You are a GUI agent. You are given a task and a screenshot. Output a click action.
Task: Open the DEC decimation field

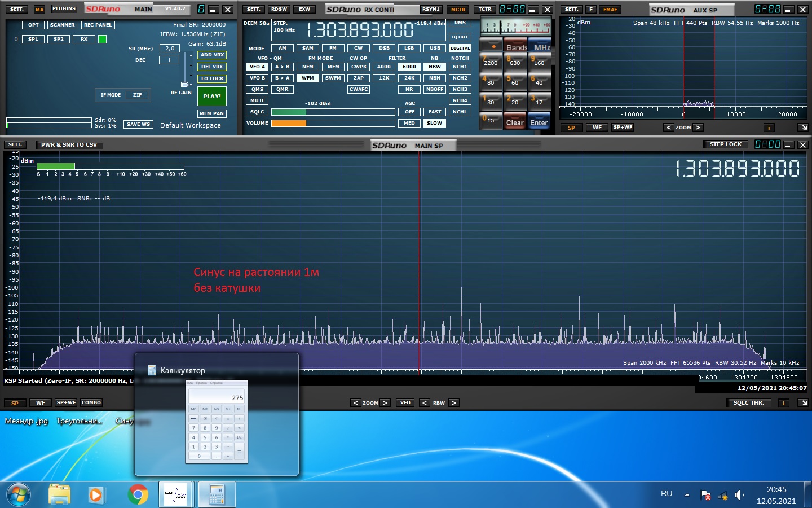point(169,60)
